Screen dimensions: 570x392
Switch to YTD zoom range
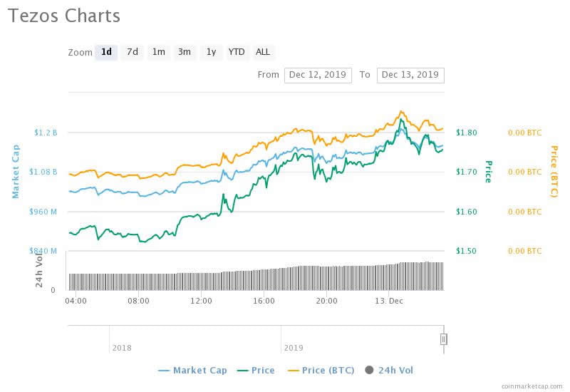(x=237, y=52)
